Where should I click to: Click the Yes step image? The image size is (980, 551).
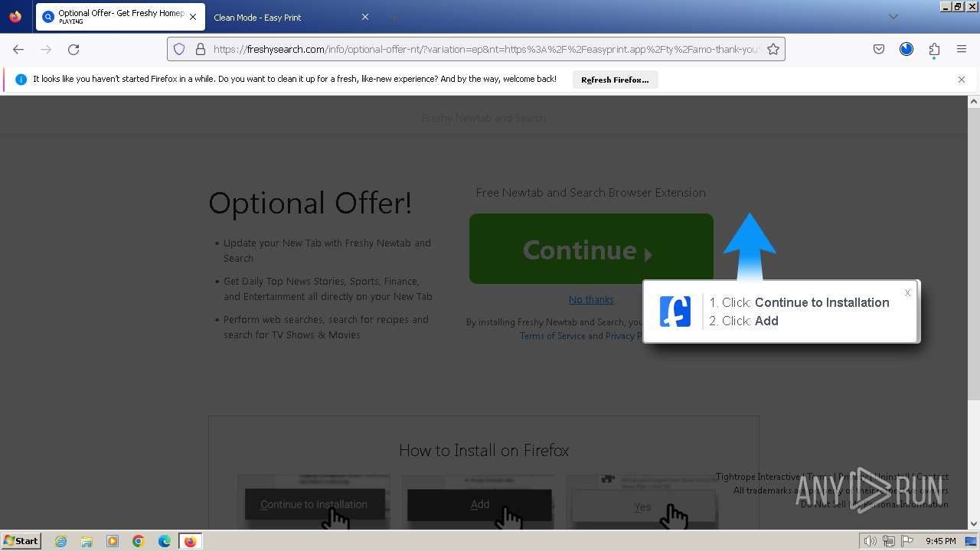642,504
